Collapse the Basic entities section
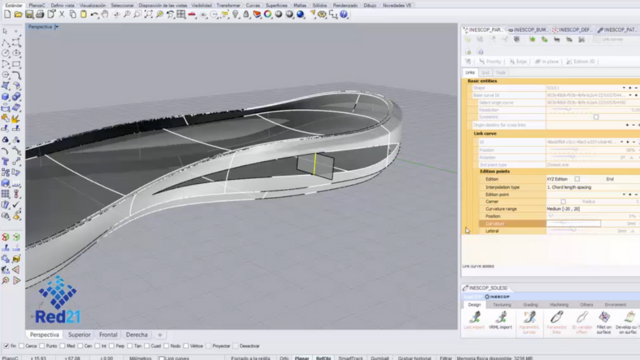 click(x=482, y=81)
